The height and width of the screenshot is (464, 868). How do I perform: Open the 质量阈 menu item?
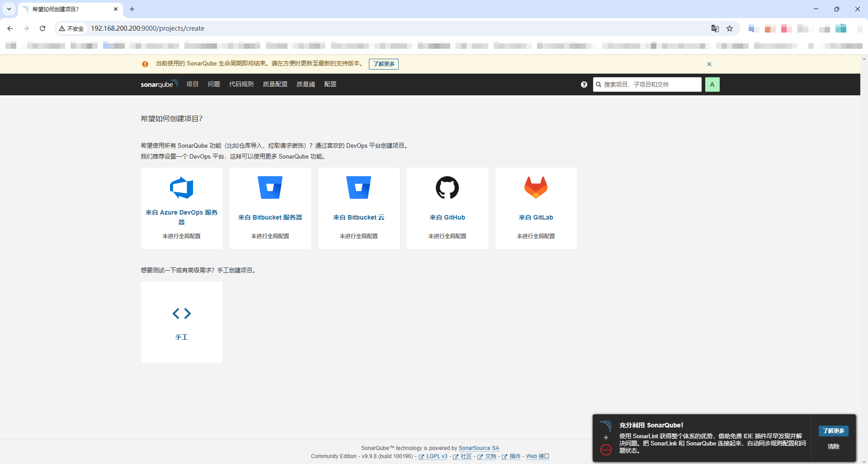306,84
